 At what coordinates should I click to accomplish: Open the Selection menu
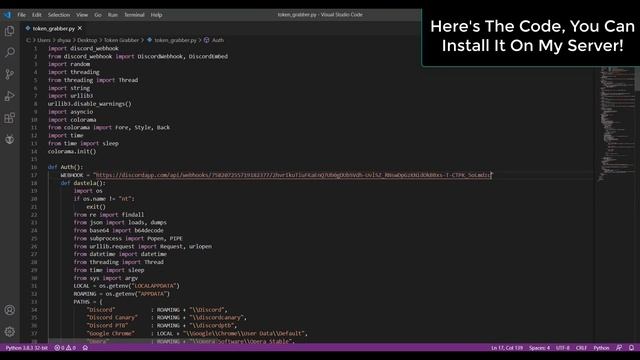(59, 15)
